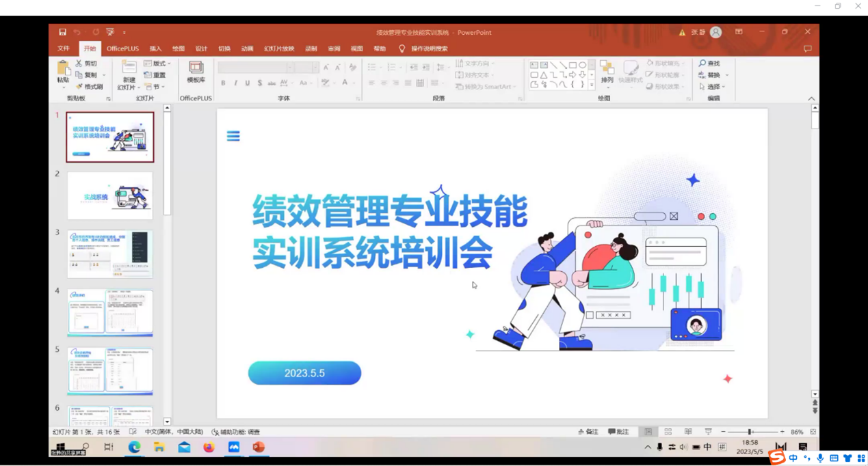
Task: Select the Format Painter (格式刷) tool
Action: [x=89, y=87]
